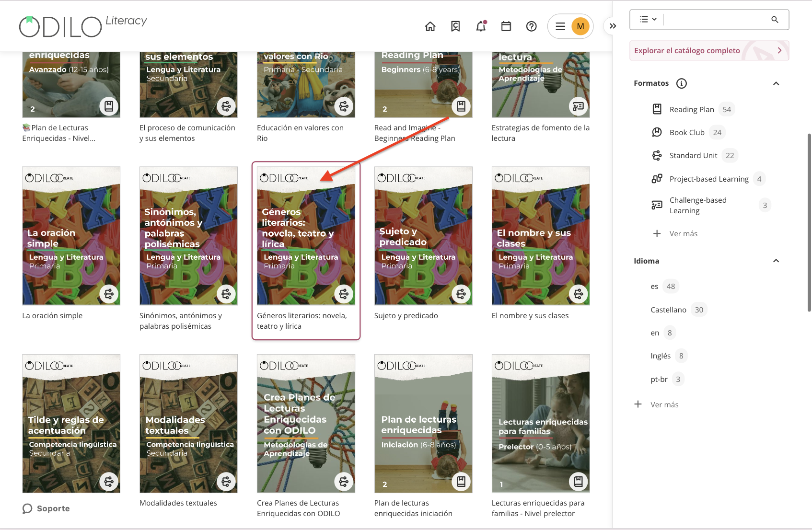Click unit icon on Sujeto y predicado cover

point(461,294)
